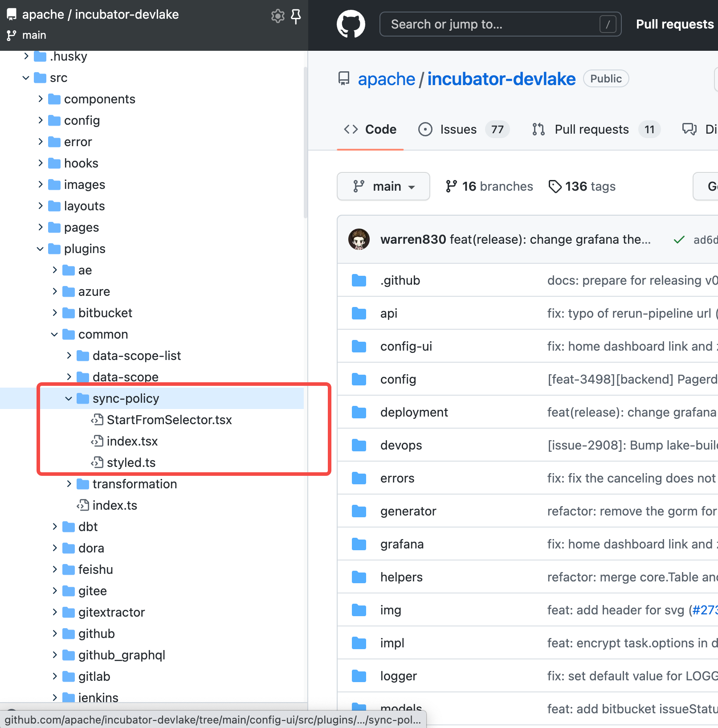Expand the github_graphql folder
718x728 pixels.
pyautogui.click(x=54, y=655)
